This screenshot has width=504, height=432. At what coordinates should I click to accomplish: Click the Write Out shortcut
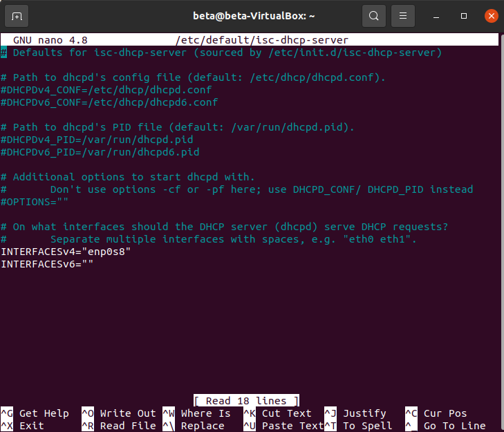pos(128,413)
